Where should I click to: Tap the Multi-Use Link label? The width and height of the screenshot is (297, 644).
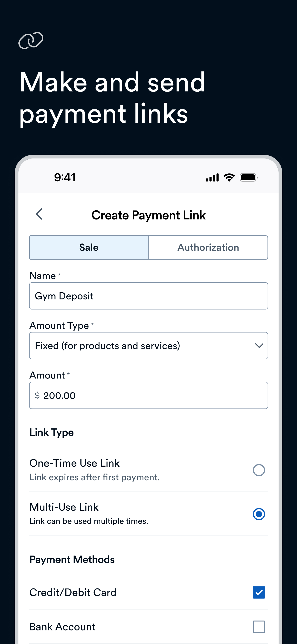[x=64, y=507]
